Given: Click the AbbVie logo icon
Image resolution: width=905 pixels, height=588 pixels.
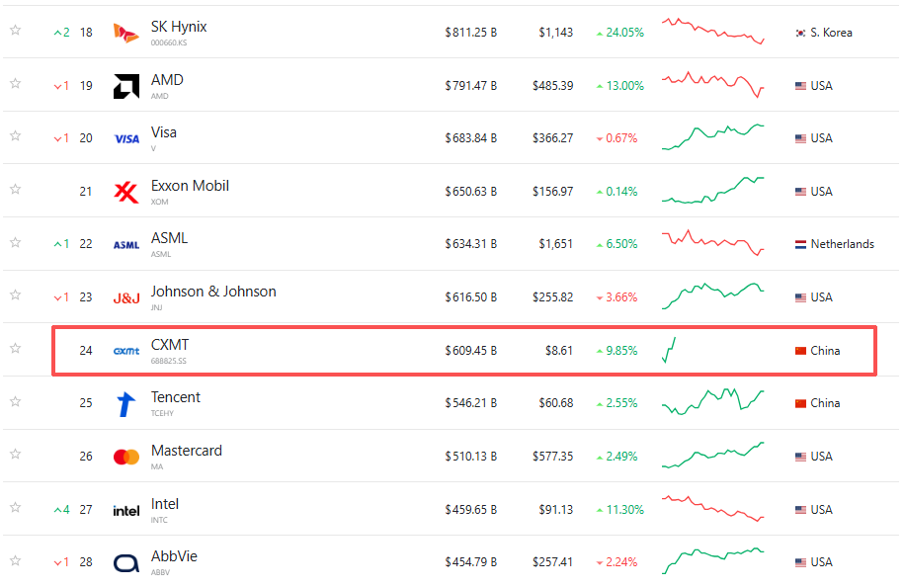Looking at the screenshot, I should pyautogui.click(x=126, y=562).
